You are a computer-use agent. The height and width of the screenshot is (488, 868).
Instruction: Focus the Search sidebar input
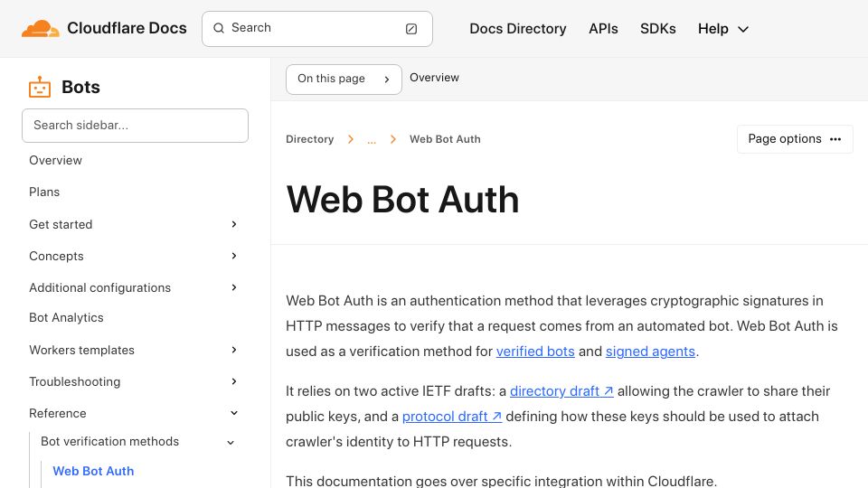click(x=135, y=126)
